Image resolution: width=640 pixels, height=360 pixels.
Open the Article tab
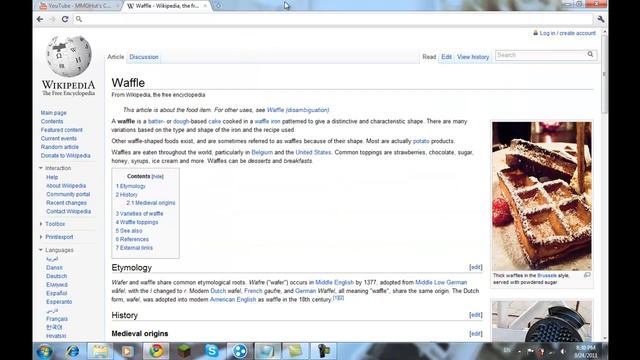116,57
